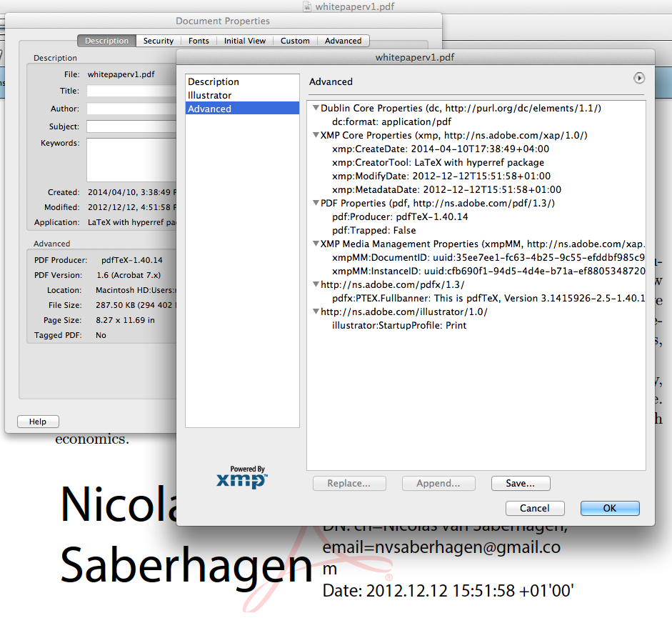Click the Keywords text area
The image size is (672, 618).
pos(131,160)
